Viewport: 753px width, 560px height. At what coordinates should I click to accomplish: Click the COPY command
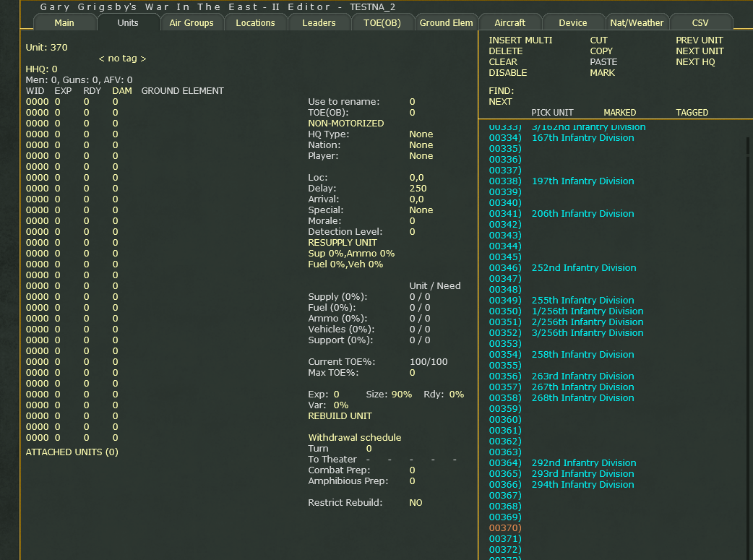(601, 51)
